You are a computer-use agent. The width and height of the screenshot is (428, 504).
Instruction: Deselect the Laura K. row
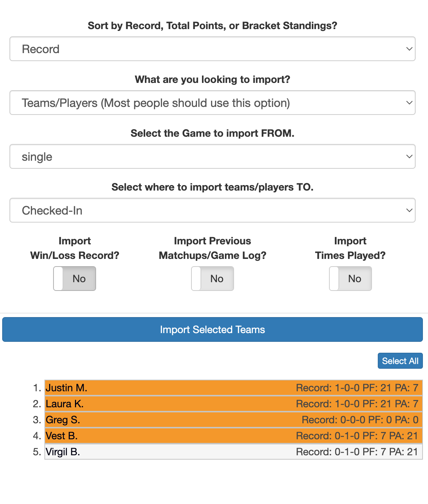233,404
